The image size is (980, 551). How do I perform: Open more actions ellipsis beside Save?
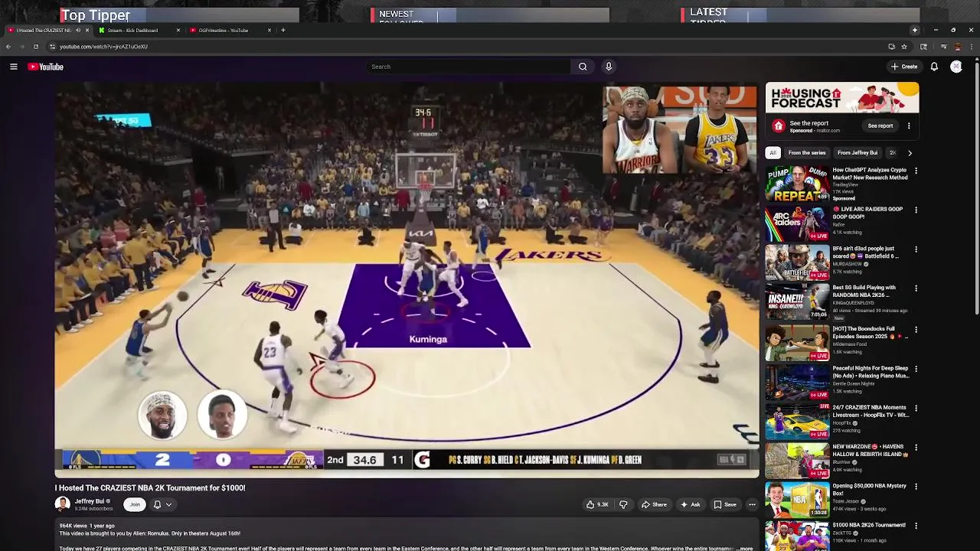click(x=752, y=504)
